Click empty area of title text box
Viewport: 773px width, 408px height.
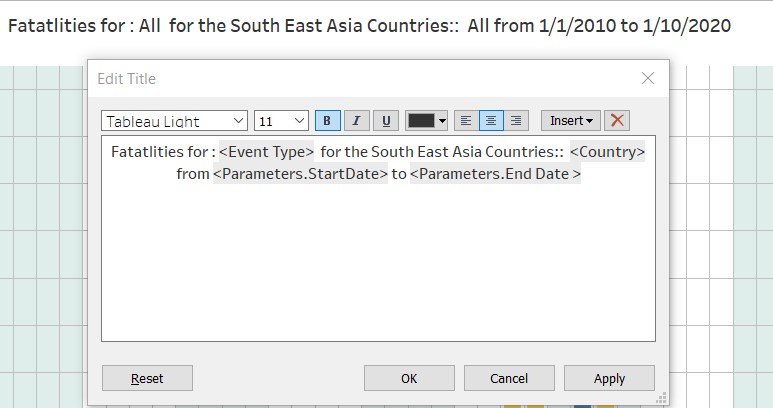pos(378,270)
